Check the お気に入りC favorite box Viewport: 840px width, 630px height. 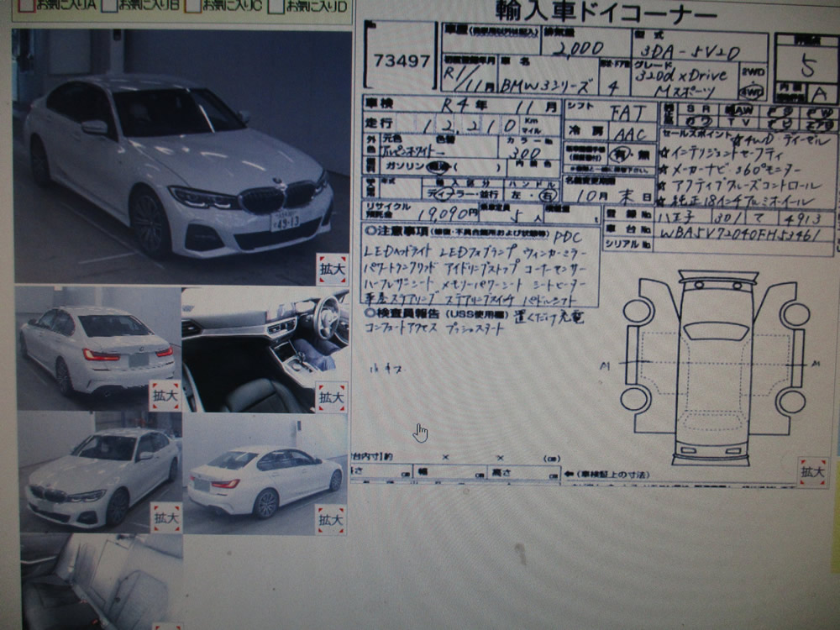click(x=192, y=5)
